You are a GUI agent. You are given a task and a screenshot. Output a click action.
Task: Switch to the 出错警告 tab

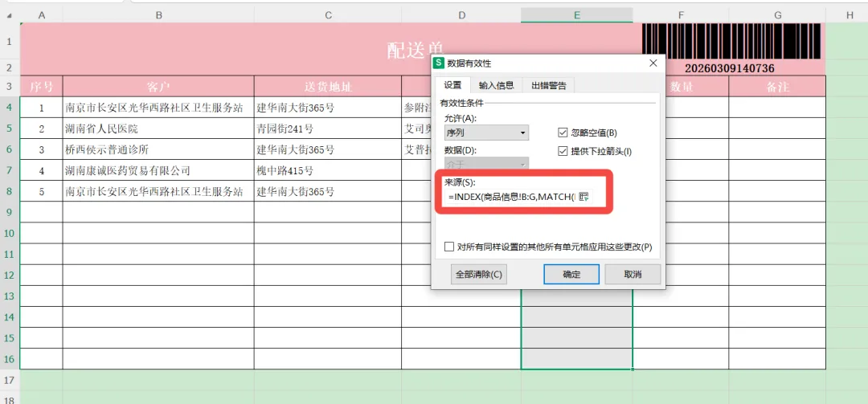click(x=549, y=85)
